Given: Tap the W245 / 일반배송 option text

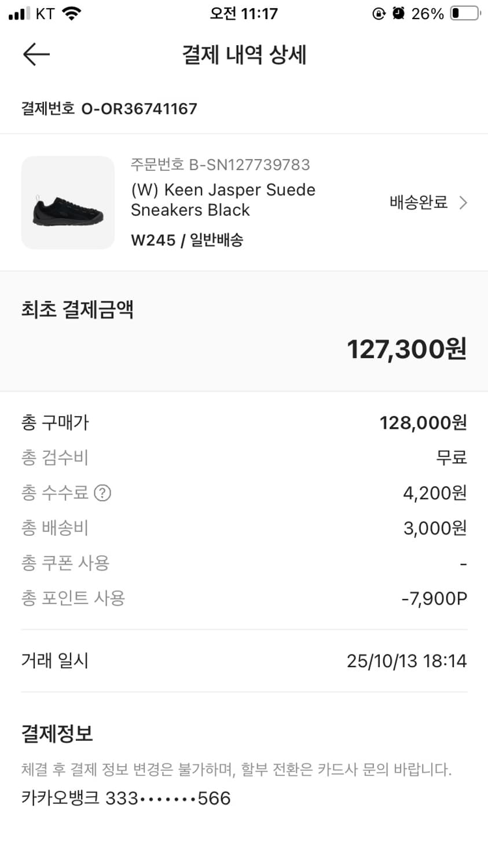Looking at the screenshot, I should tap(187, 240).
